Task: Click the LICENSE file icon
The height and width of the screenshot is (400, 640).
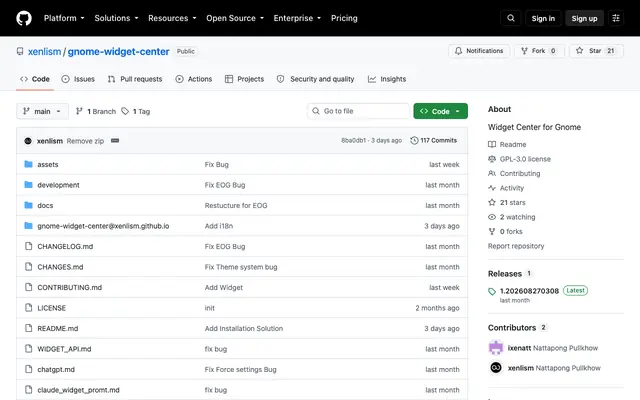Action: click(x=28, y=307)
